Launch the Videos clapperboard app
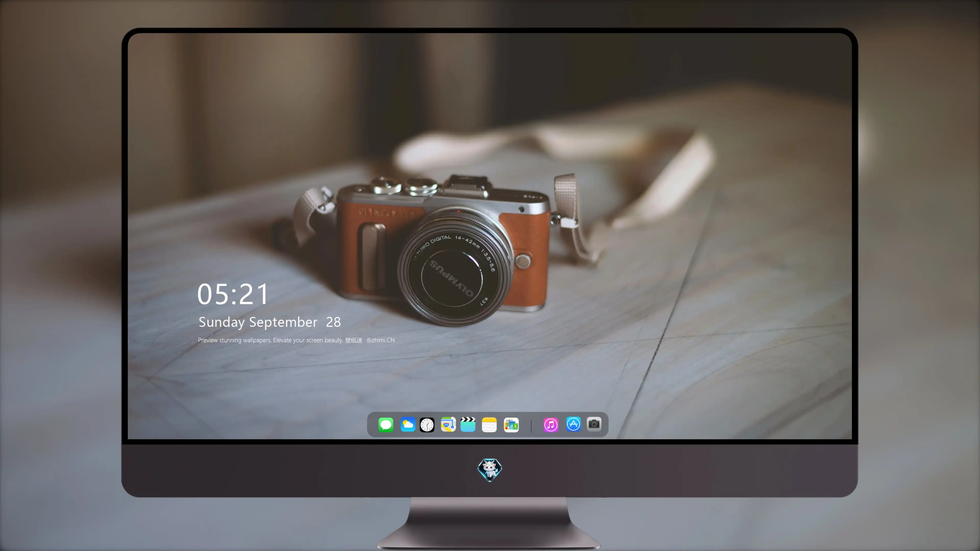The height and width of the screenshot is (551, 980). coord(468,424)
